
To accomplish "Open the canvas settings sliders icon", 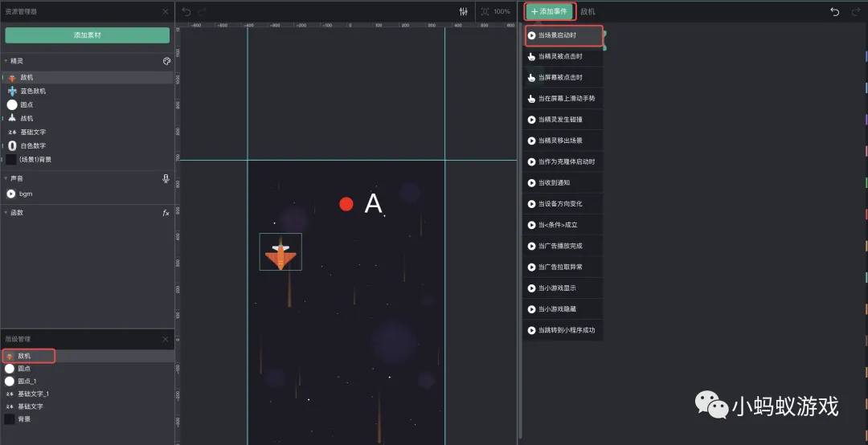I will (464, 11).
